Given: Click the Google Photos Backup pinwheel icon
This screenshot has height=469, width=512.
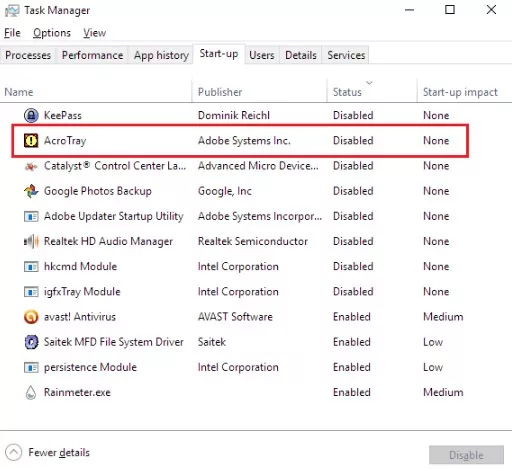Looking at the screenshot, I should 31,191.
